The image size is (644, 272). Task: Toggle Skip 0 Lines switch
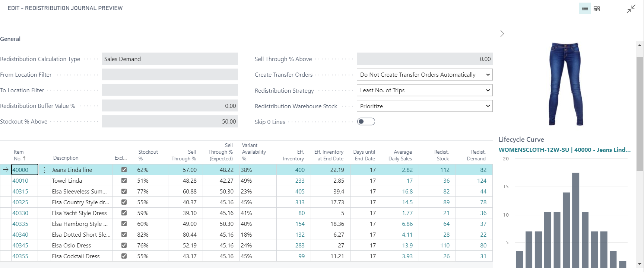click(366, 122)
